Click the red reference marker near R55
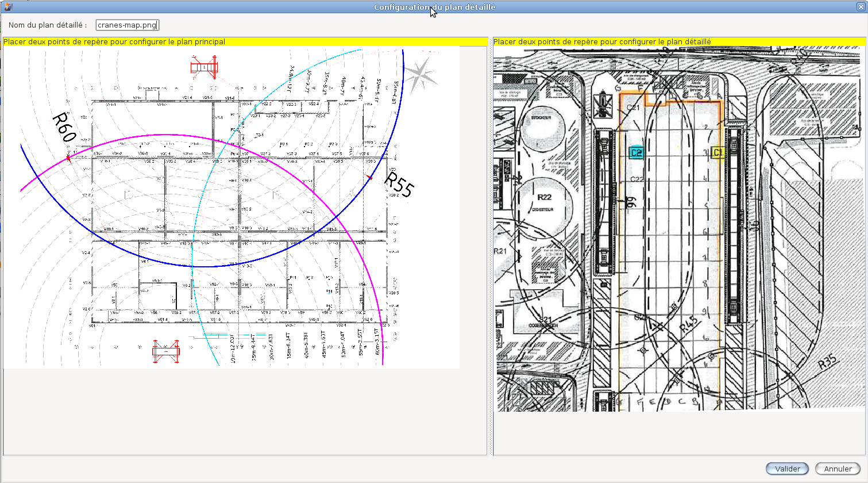The width and height of the screenshot is (868, 483). coord(370,178)
